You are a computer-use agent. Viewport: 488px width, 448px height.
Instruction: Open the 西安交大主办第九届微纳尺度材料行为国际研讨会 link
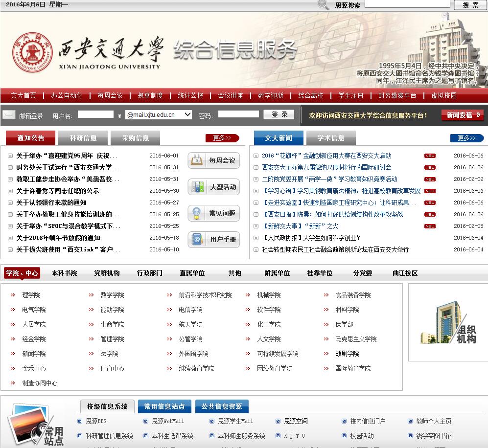(326, 167)
